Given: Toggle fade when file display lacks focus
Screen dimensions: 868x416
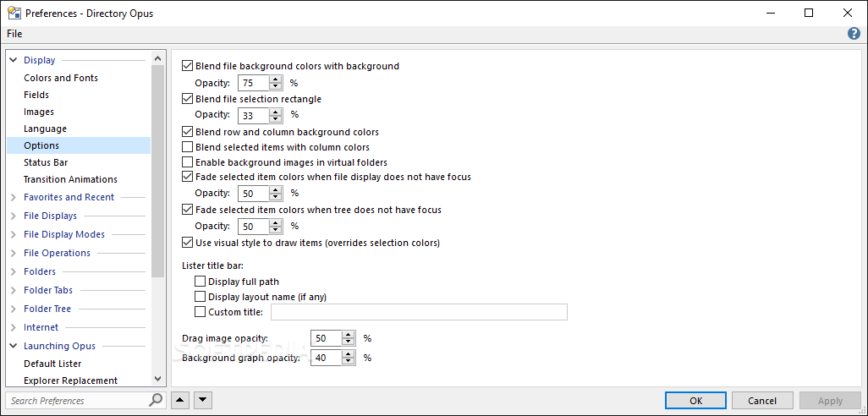Looking at the screenshot, I should coord(188,177).
